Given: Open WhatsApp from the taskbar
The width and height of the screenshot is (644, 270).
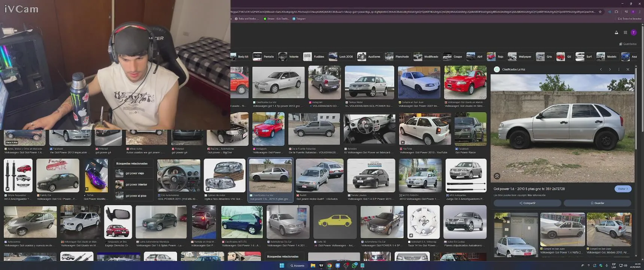Looking at the screenshot, I should click(354, 265).
